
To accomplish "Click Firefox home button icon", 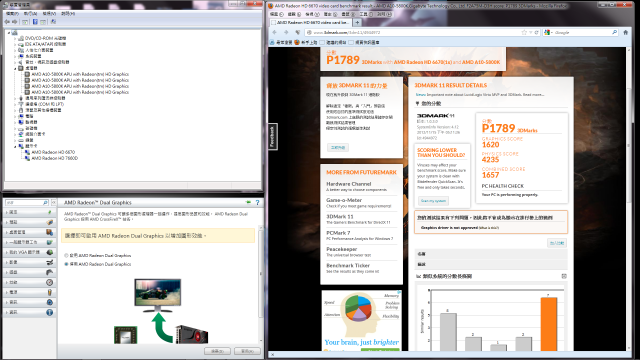I will 625,32.
